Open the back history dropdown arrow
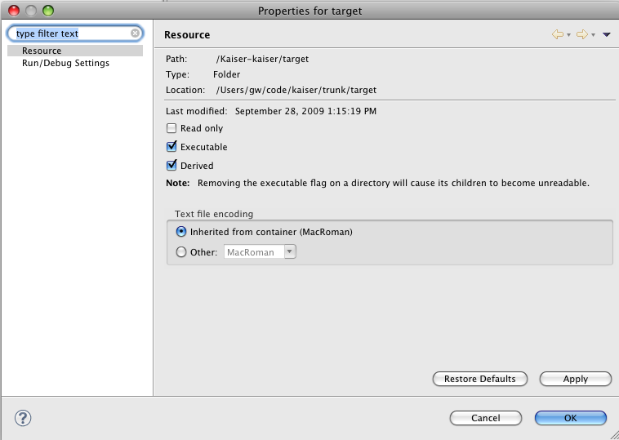The image size is (619, 440). 569,35
